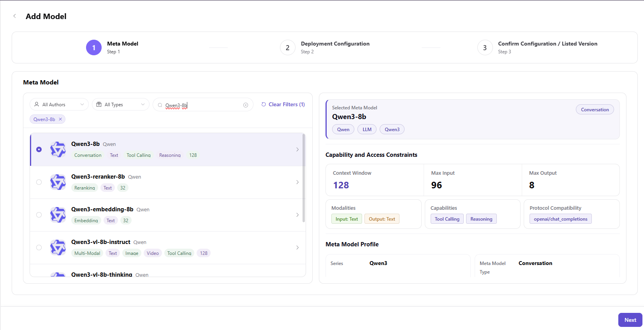This screenshot has height=330, width=644.
Task: Select the Qwen3-reranker-8b radio button
Action: pos(39,182)
